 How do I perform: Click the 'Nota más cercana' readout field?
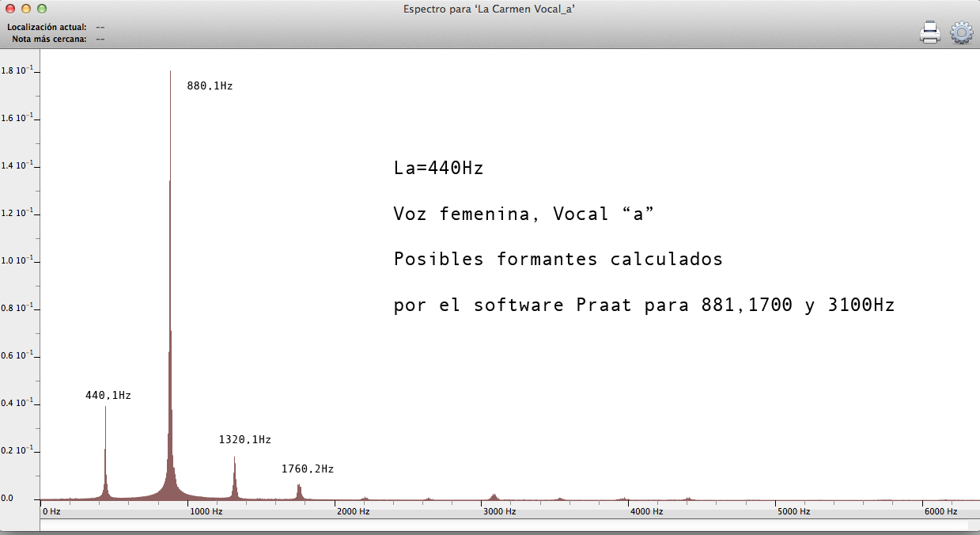click(100, 38)
